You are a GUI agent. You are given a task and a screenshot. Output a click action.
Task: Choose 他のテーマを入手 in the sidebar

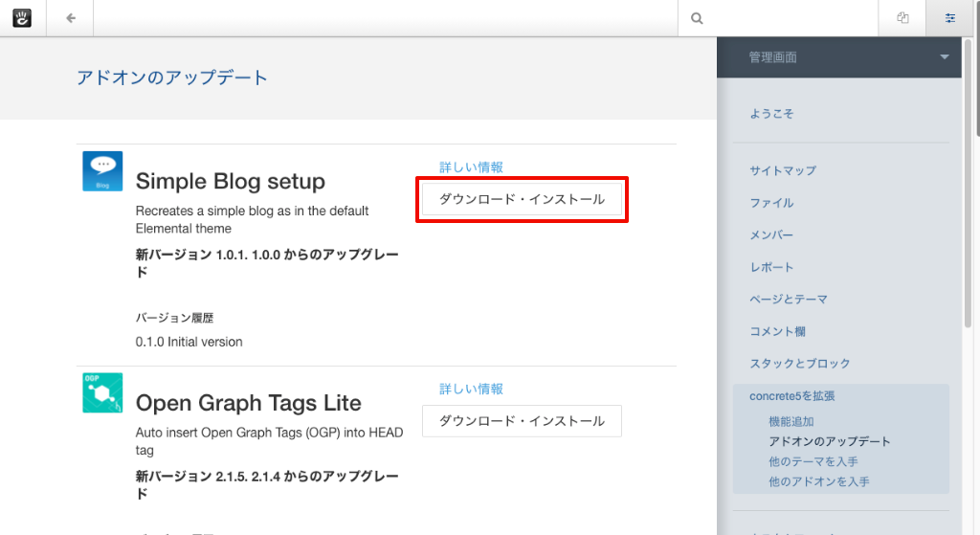click(x=813, y=462)
